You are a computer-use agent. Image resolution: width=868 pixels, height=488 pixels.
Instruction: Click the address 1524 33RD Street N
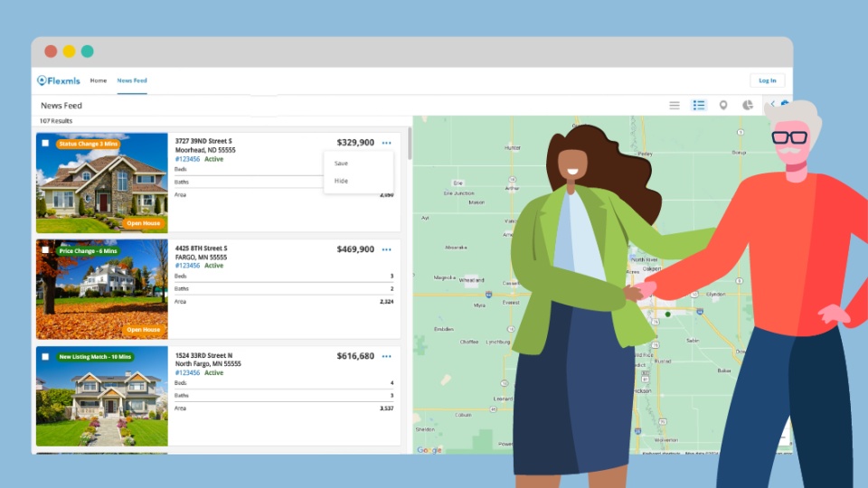(203, 356)
